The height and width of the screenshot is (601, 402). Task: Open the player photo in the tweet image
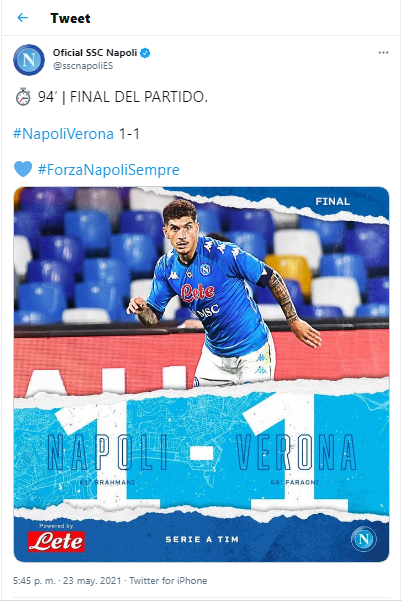[223, 293]
